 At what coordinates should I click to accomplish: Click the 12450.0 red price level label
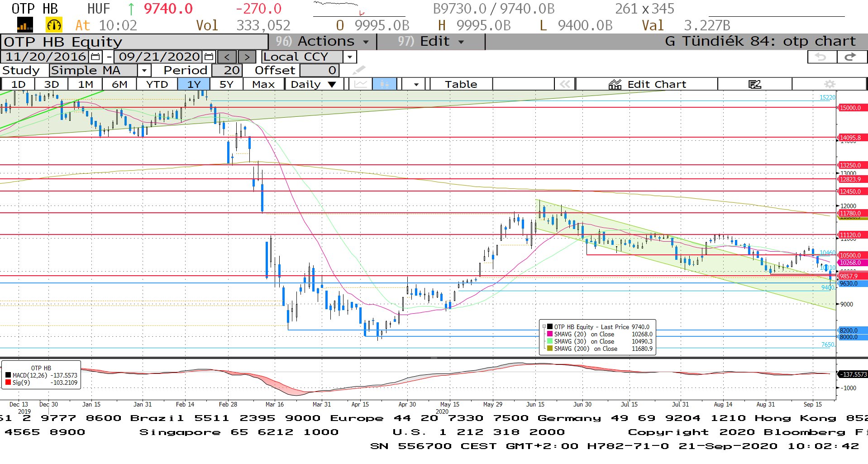tap(853, 191)
